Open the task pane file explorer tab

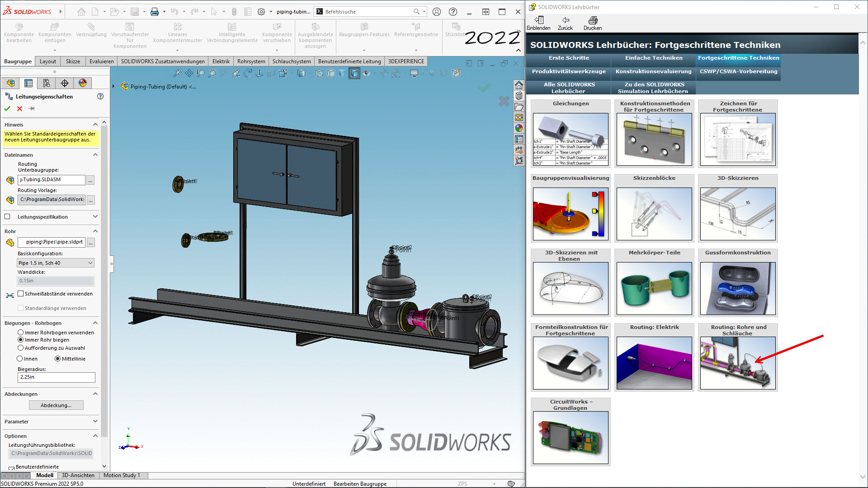[x=519, y=107]
